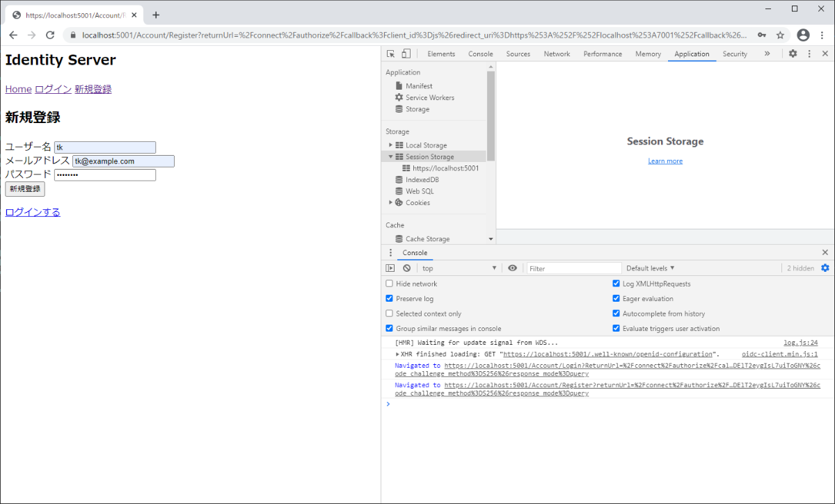Reload the page with refresh icon

(x=50, y=35)
